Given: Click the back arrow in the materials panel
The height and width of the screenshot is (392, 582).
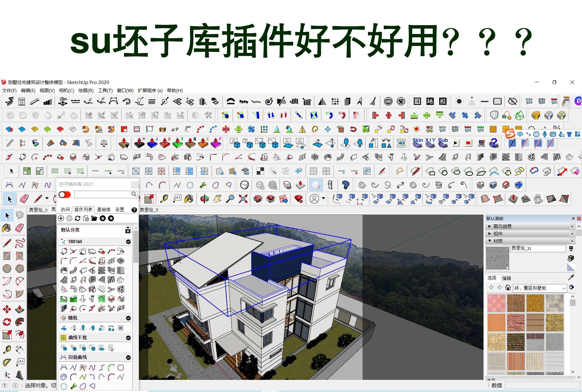Looking at the screenshot, I should 491,287.
